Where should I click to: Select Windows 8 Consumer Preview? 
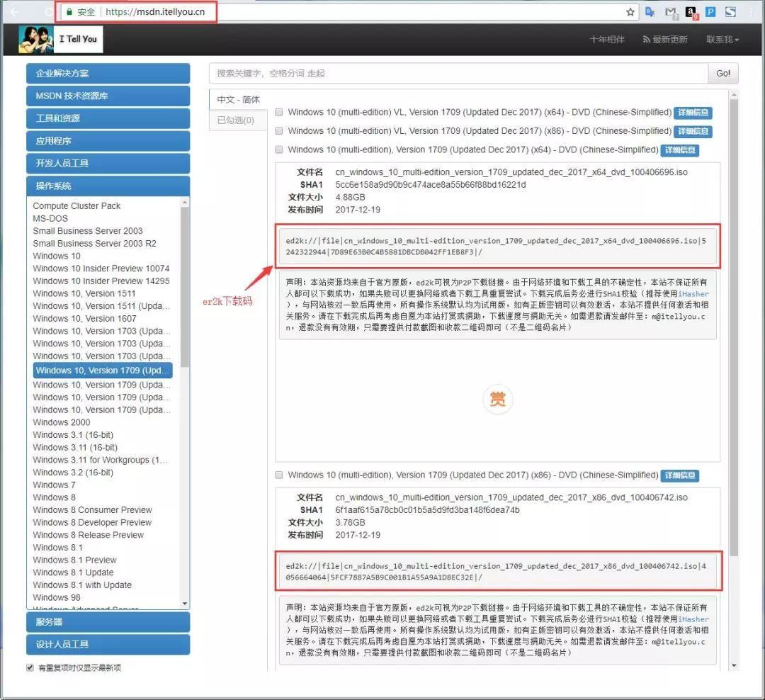click(x=92, y=509)
